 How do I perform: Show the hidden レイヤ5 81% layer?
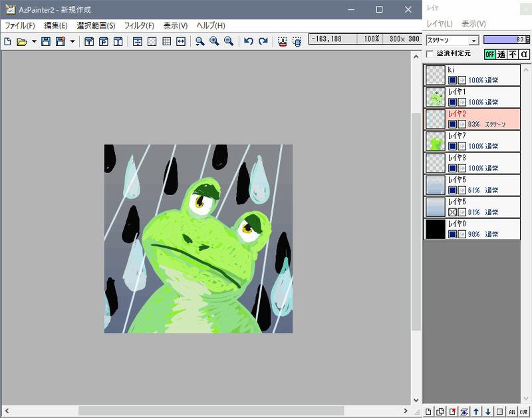452,212
